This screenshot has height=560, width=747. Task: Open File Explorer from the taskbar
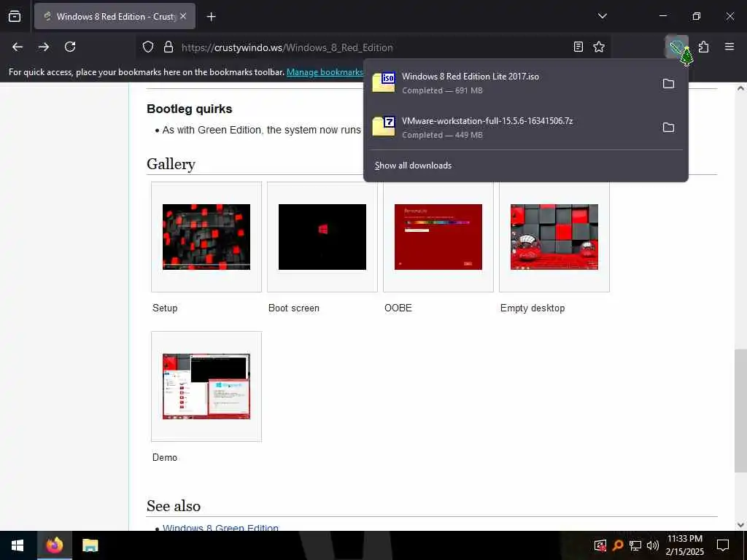(x=90, y=545)
